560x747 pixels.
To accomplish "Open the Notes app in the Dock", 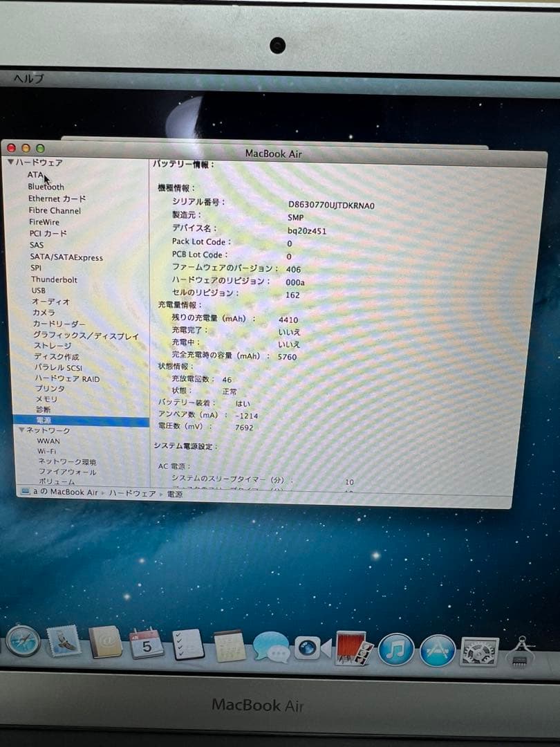I will click(x=230, y=646).
